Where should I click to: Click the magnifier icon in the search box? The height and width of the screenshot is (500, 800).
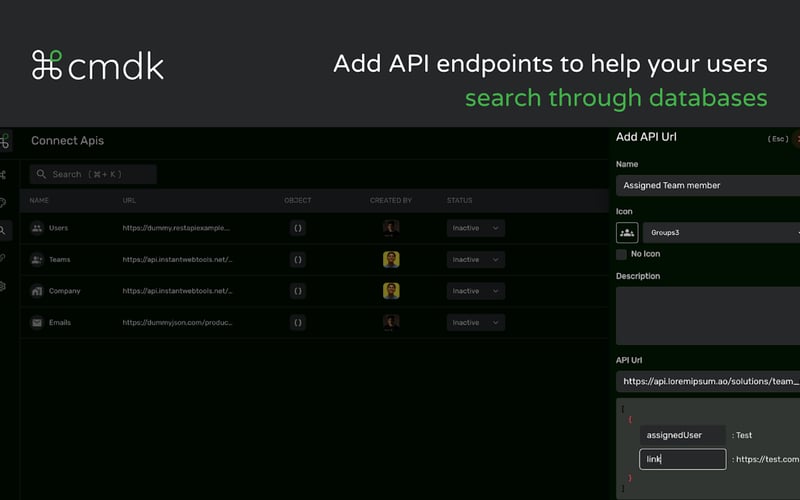[41, 174]
